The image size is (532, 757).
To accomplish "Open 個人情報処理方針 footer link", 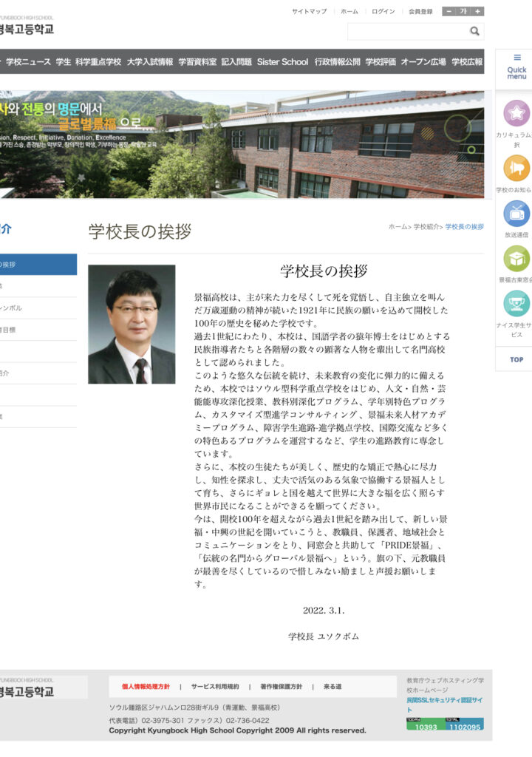I will click(146, 687).
